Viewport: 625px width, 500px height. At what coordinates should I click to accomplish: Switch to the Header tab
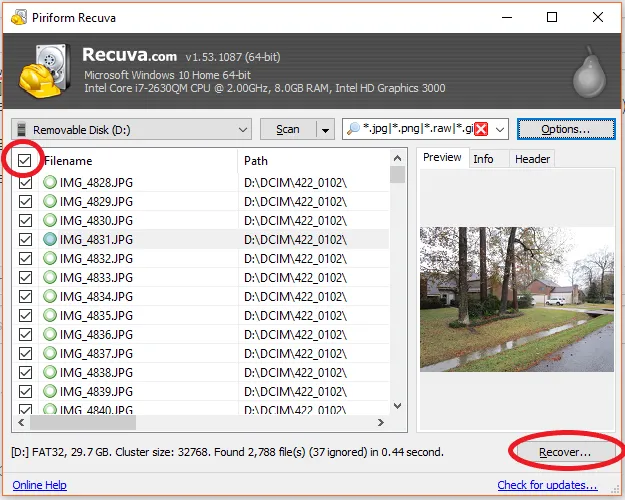(532, 159)
